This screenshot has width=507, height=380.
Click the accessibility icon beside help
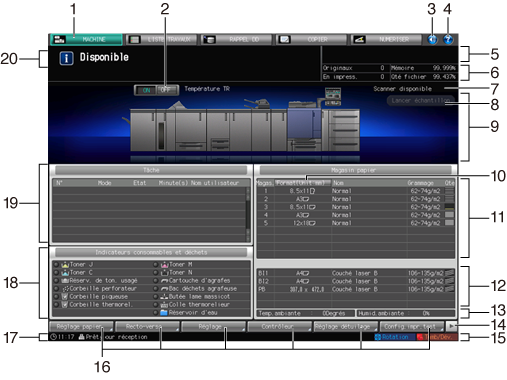coord(432,40)
